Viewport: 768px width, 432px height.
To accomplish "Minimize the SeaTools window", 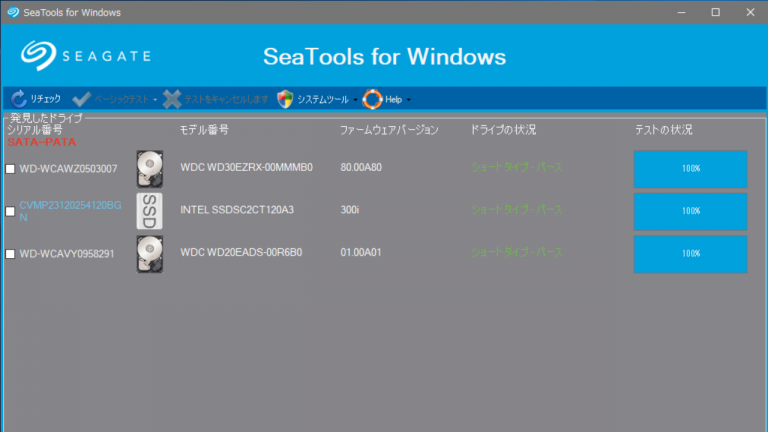I will tap(681, 12).
